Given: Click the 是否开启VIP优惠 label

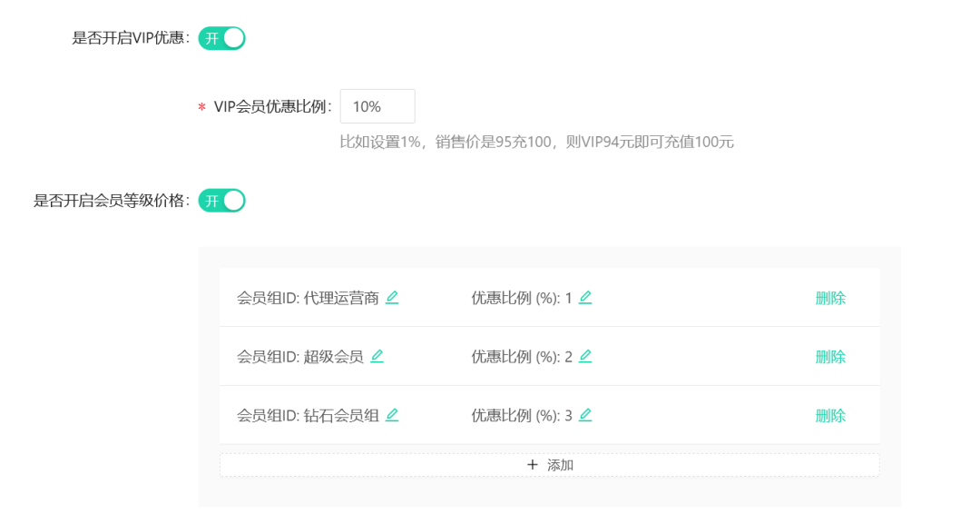Looking at the screenshot, I should click(131, 38).
